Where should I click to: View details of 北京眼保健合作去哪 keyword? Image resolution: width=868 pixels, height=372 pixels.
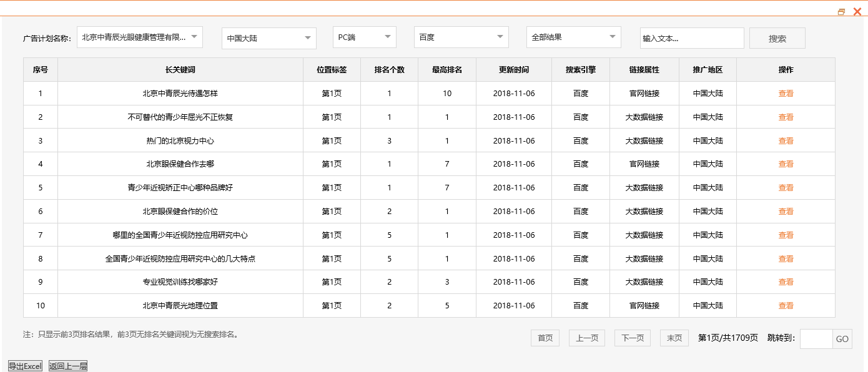tap(786, 164)
